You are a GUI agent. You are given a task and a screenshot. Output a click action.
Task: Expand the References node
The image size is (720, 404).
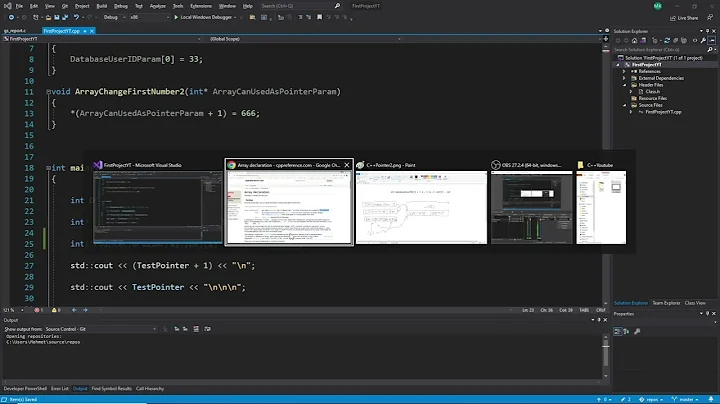point(624,72)
